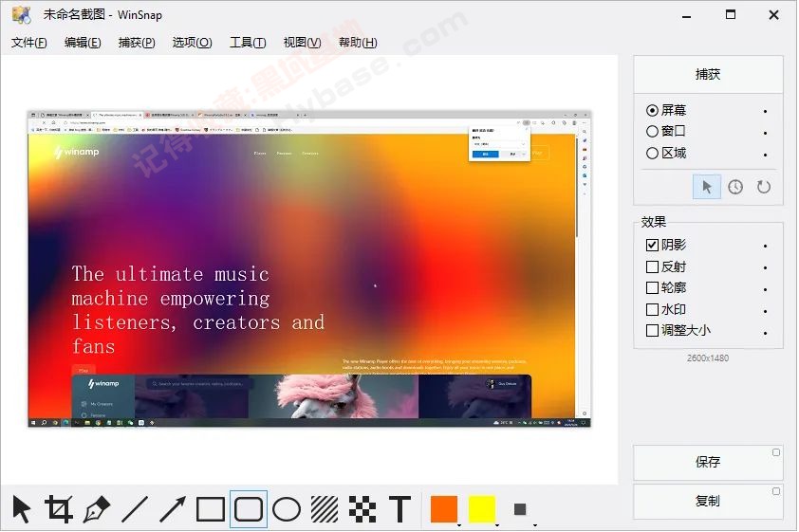
Task: Minimize the WinSnap window
Action: tap(686, 15)
